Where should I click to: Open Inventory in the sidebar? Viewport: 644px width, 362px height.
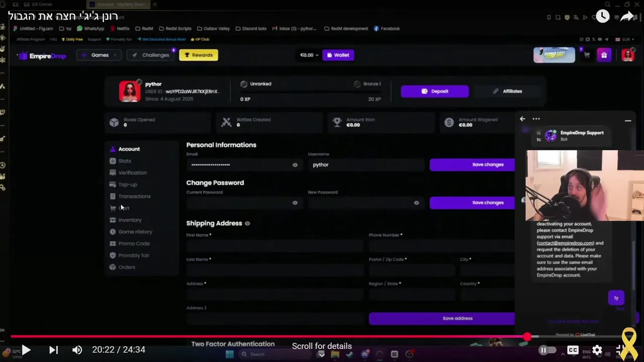[x=130, y=220]
